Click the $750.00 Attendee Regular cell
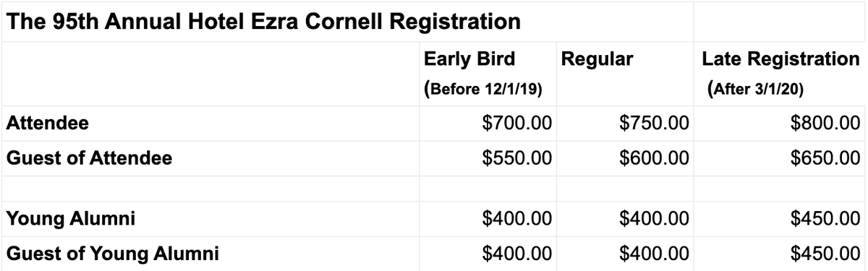 click(x=625, y=124)
